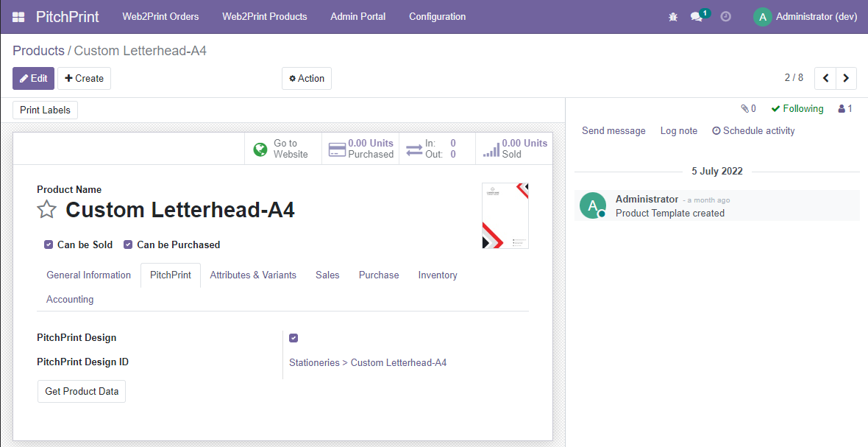Switch to Inventory tab
The image size is (868, 447).
pos(438,275)
